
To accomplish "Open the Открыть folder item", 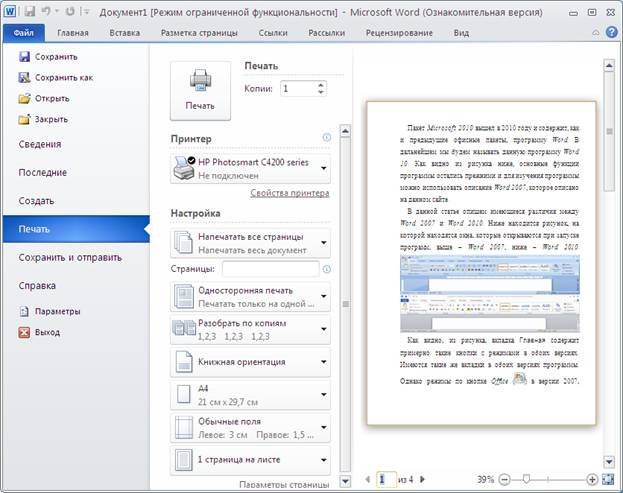I will pyautogui.click(x=50, y=99).
